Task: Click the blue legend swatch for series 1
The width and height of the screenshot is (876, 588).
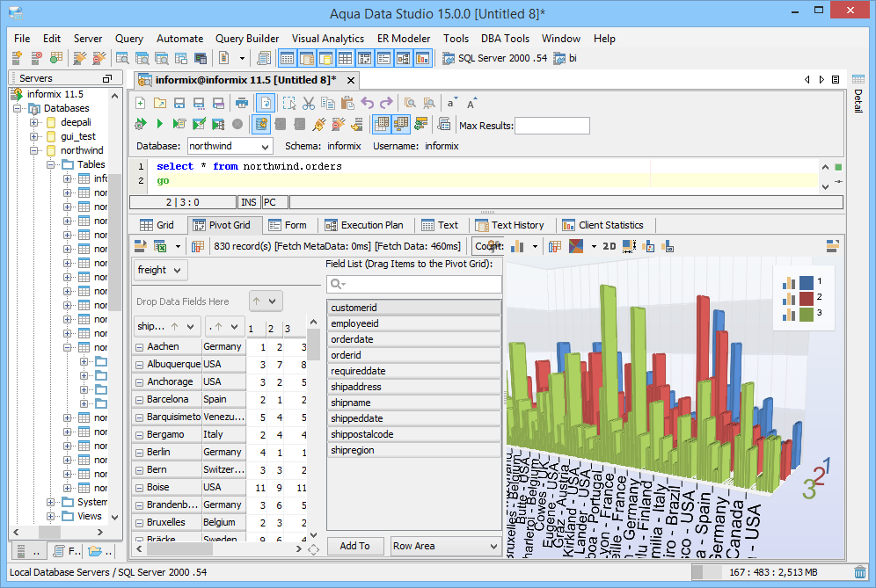Action: 807,282
